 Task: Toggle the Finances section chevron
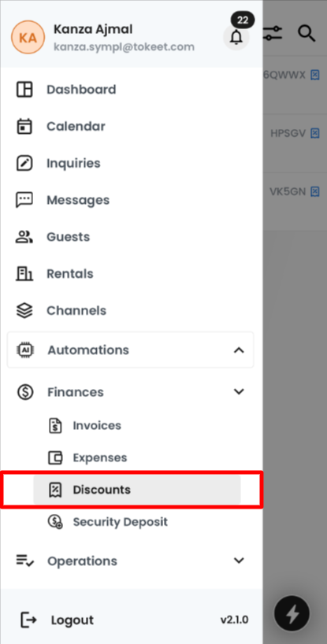coord(239,392)
